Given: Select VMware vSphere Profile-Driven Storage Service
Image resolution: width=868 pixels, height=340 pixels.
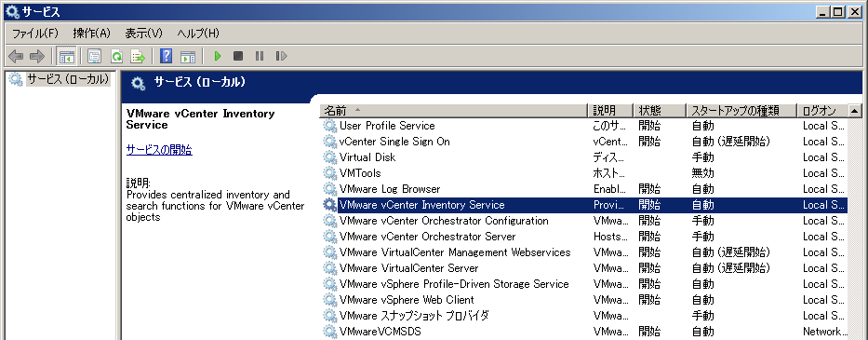Looking at the screenshot, I should tap(583, 284).
